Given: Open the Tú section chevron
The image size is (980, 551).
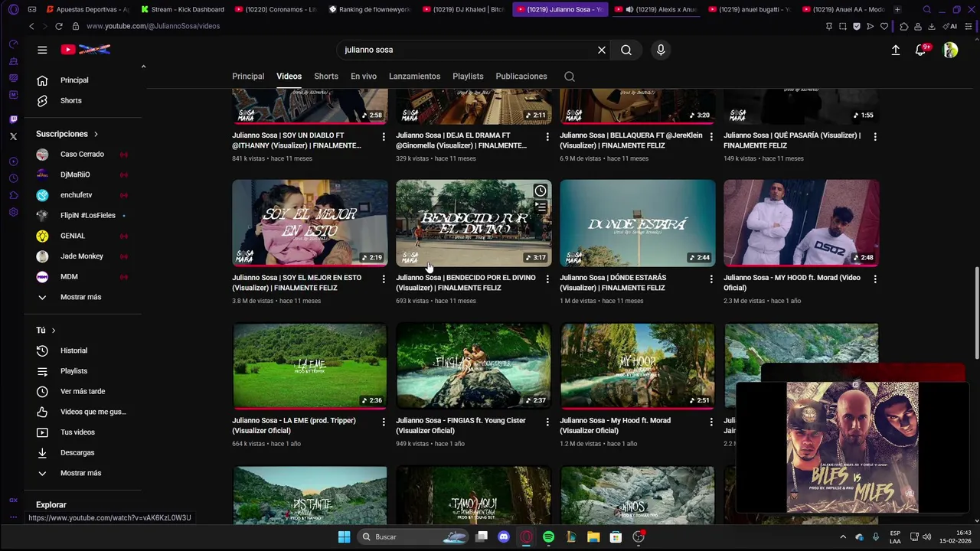Looking at the screenshot, I should [53, 331].
